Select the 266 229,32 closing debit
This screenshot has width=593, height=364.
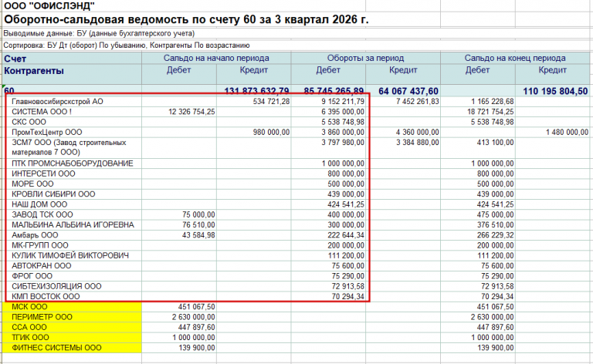point(496,235)
